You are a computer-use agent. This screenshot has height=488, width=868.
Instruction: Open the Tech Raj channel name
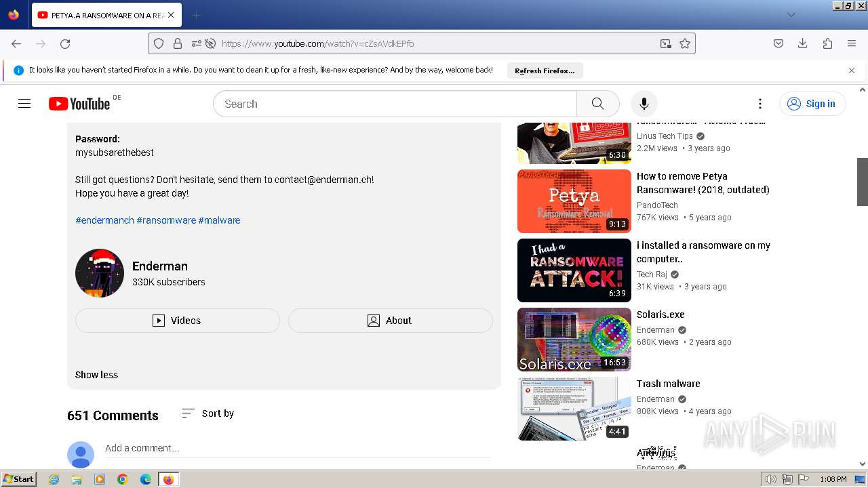pos(652,274)
